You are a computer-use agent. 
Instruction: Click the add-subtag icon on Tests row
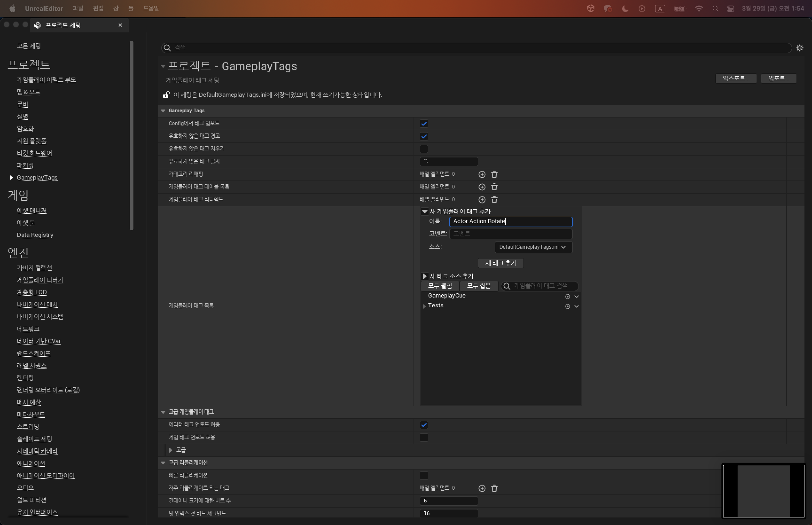coord(567,306)
